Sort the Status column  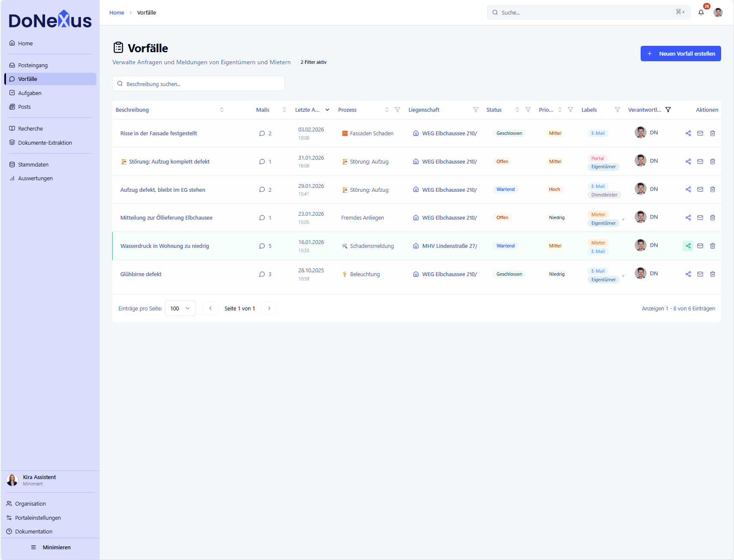click(517, 110)
